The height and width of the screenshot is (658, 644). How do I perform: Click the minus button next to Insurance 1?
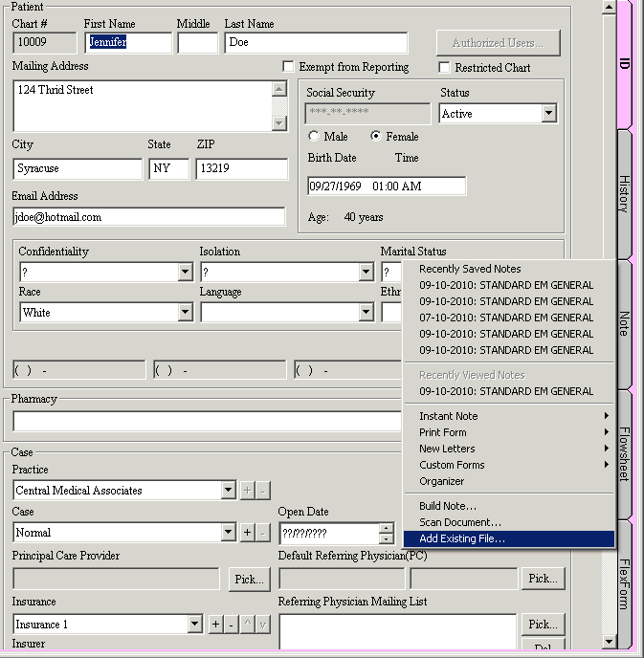(x=232, y=625)
